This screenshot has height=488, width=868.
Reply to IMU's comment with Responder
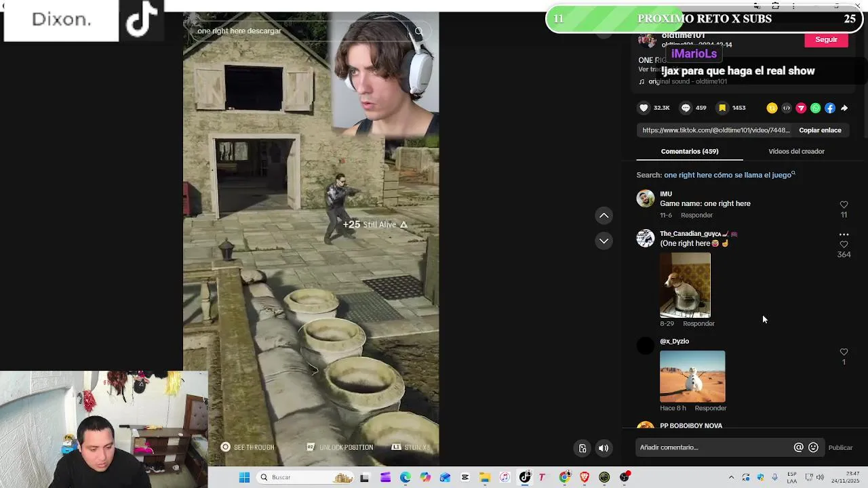[696, 215]
